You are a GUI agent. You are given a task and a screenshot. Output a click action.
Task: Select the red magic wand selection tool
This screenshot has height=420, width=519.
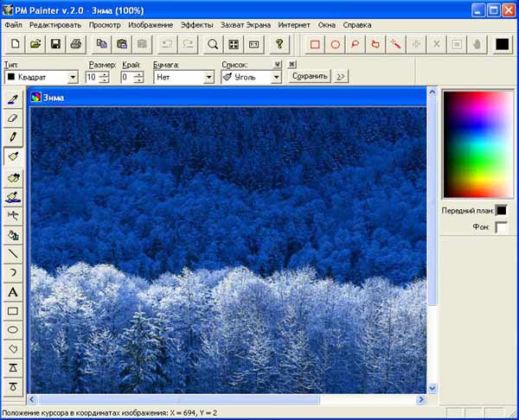395,43
